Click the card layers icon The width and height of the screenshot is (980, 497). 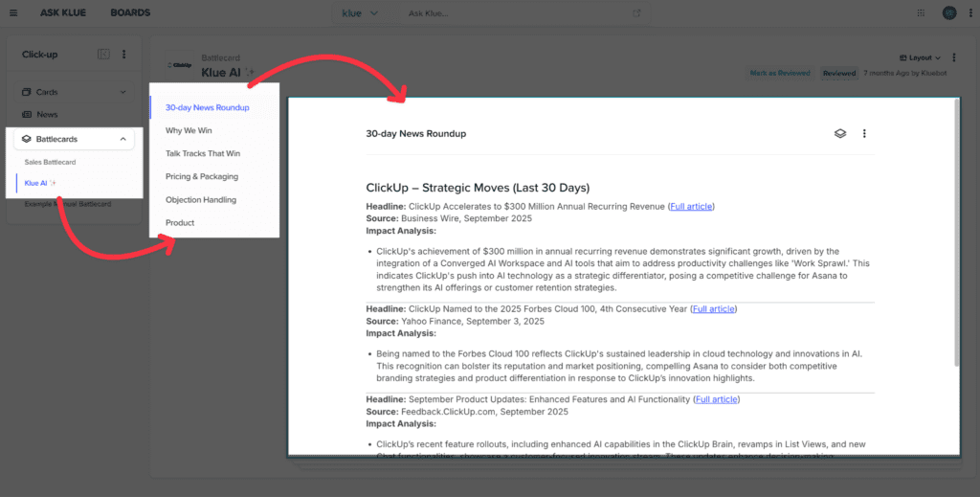click(840, 133)
